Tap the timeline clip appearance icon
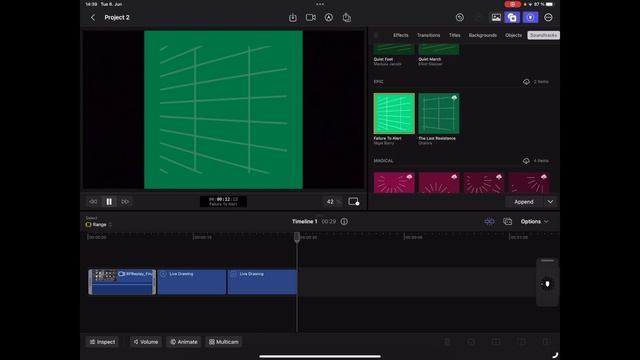The image size is (640, 360). click(x=507, y=221)
